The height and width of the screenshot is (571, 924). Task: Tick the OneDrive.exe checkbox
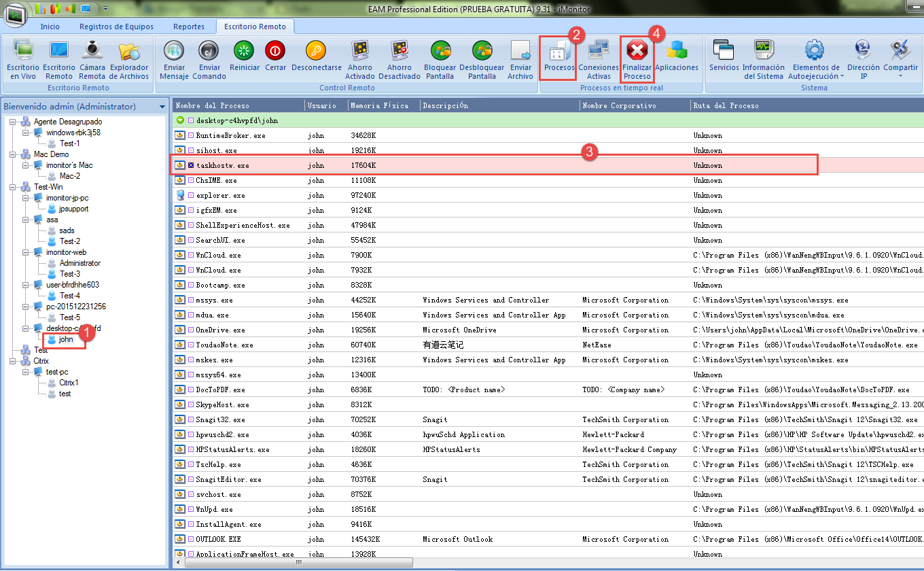click(x=192, y=330)
